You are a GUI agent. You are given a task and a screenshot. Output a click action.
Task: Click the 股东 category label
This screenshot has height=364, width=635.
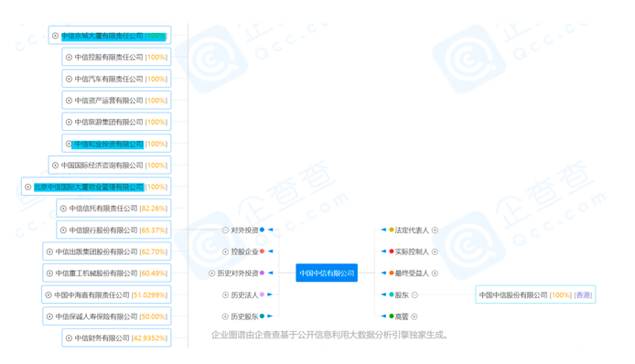click(402, 294)
